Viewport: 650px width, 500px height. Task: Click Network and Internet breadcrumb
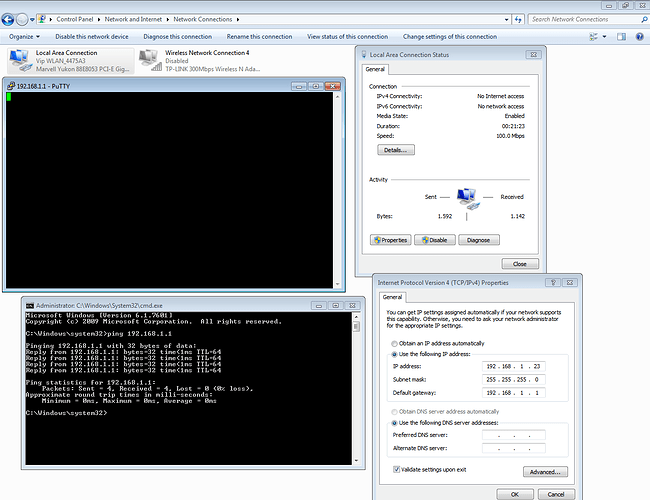click(133, 19)
